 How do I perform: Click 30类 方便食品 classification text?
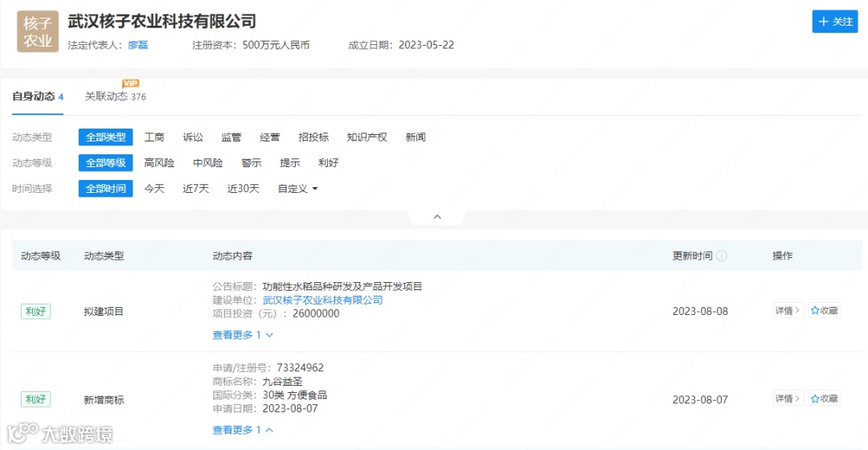(x=295, y=395)
